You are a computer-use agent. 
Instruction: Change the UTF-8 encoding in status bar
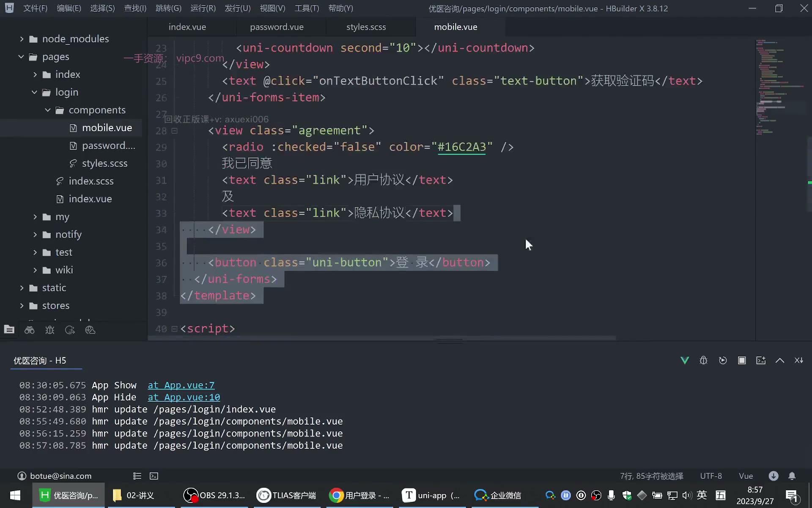pyautogui.click(x=711, y=476)
